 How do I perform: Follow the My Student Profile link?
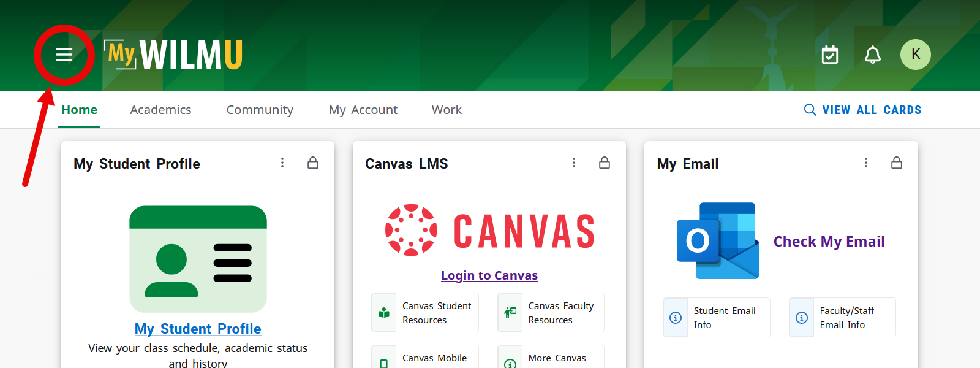coord(198,329)
